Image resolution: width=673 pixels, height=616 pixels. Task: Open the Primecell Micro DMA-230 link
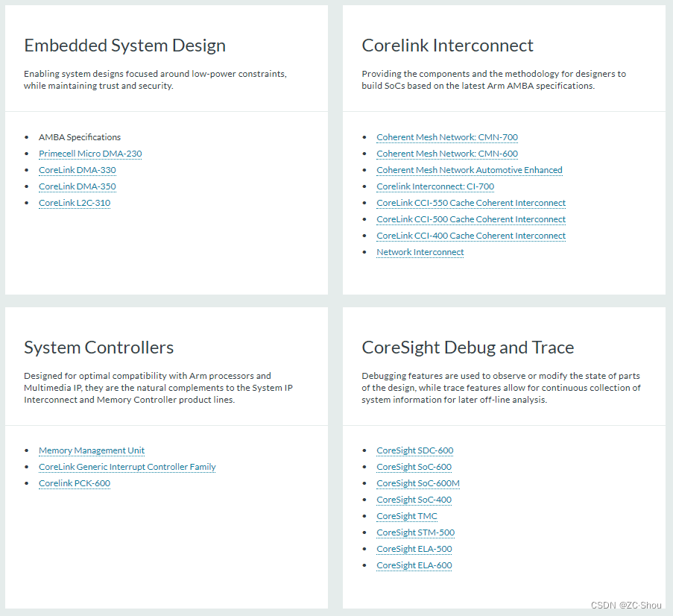(x=90, y=154)
